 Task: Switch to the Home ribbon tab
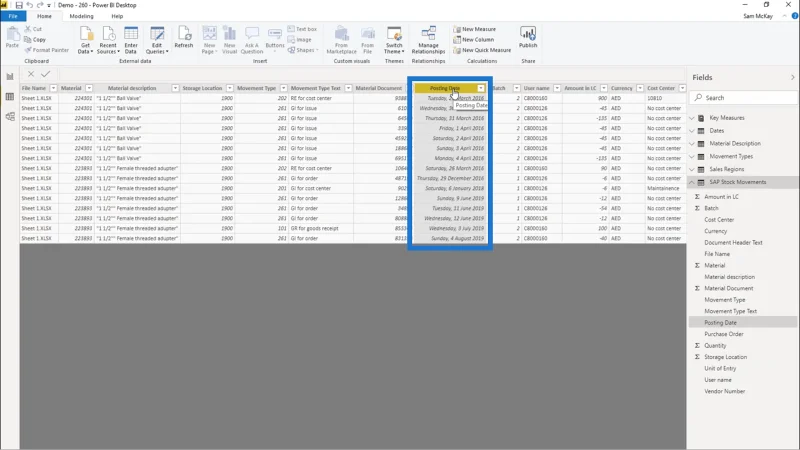(x=44, y=16)
